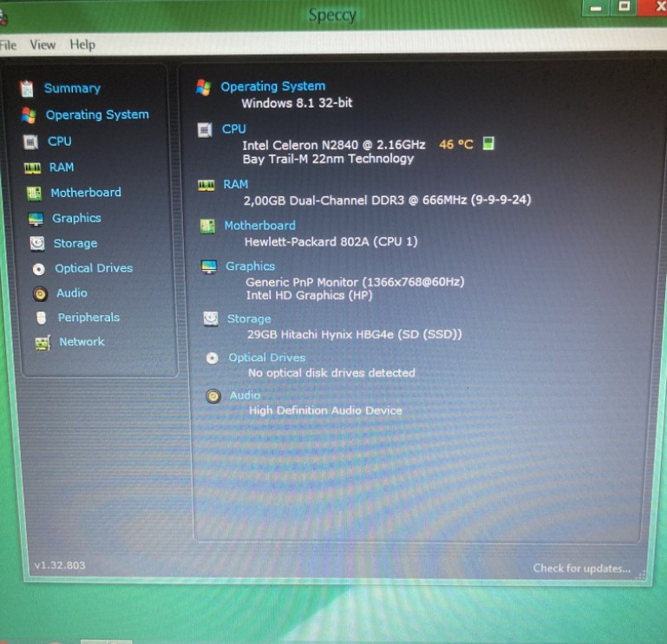Click the Optical Drives disc icon in sidebar

39,269
